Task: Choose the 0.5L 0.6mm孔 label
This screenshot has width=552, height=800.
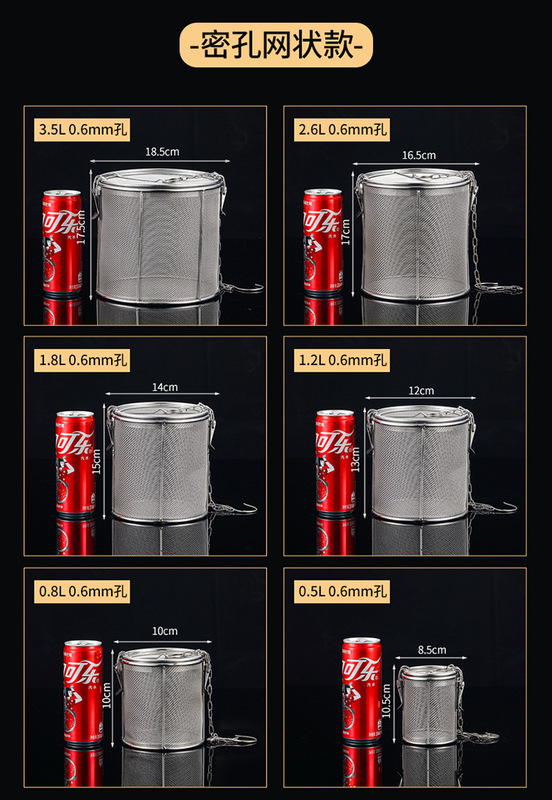Action: click(x=342, y=591)
